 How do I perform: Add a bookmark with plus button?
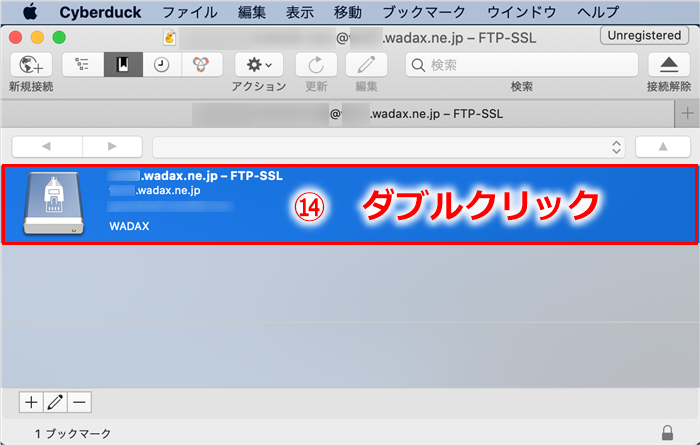click(x=31, y=403)
